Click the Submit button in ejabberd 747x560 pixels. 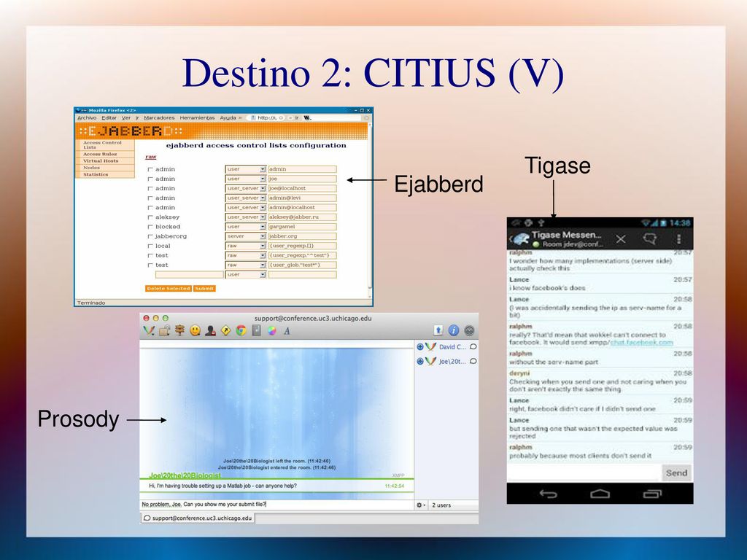point(204,289)
